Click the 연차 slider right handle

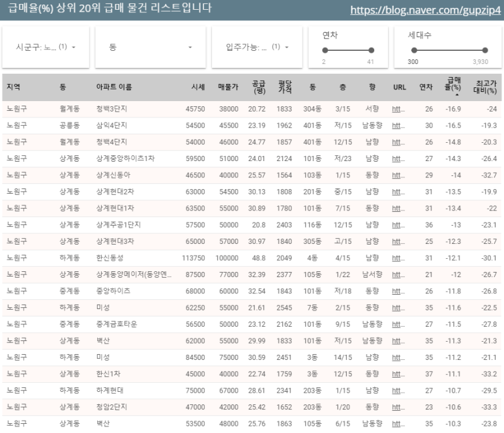pos(371,50)
